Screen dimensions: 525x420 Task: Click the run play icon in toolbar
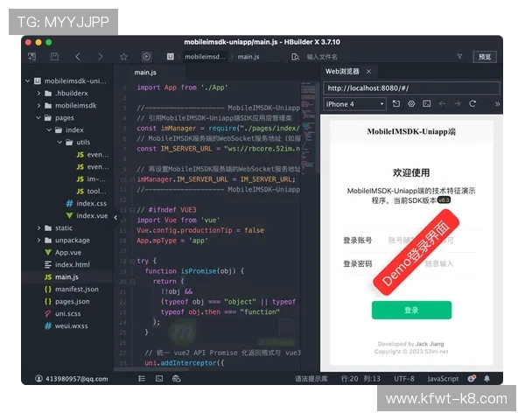tap(146, 57)
